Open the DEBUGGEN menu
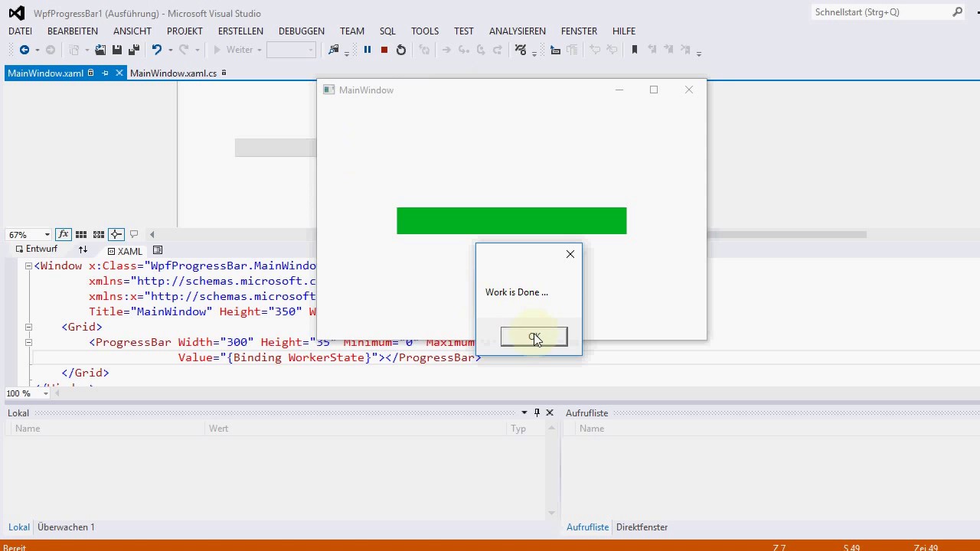This screenshot has height=551, width=980. 302,31
